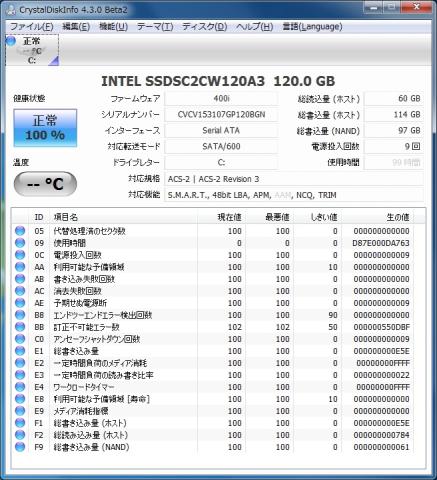The height and width of the screenshot is (480, 437).
Task: Open the ファイル(F) menu
Action: pyautogui.click(x=31, y=27)
